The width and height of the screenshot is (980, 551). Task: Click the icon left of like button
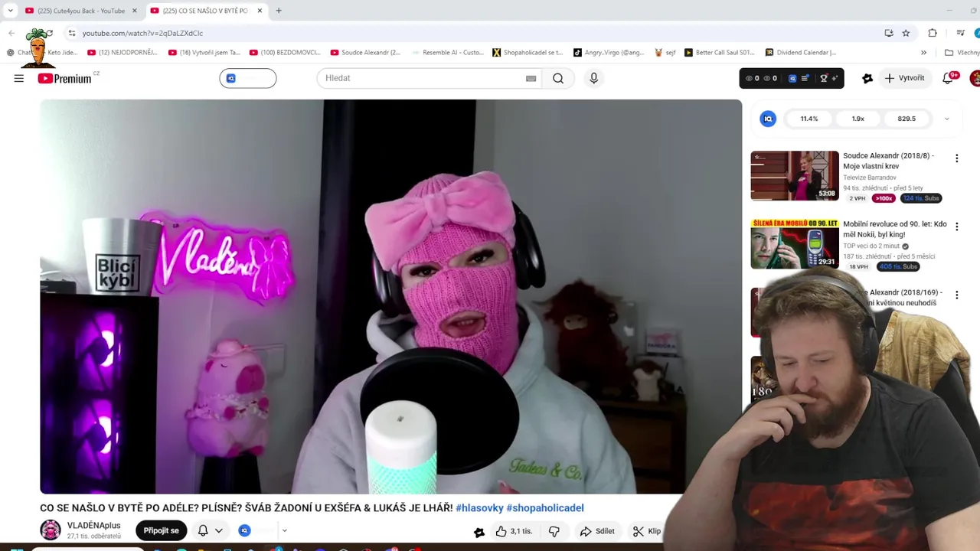(479, 532)
